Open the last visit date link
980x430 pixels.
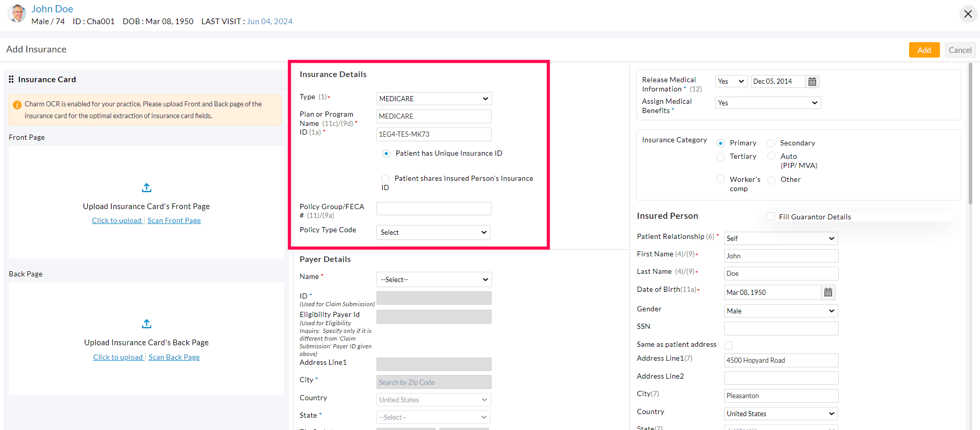(270, 22)
